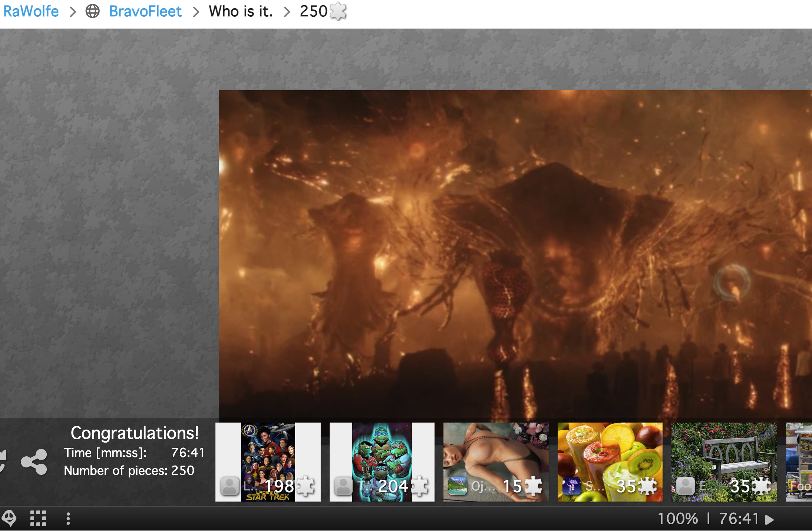Open the RaWolfe profile link
The height and width of the screenshot is (532, 812).
tap(31, 12)
